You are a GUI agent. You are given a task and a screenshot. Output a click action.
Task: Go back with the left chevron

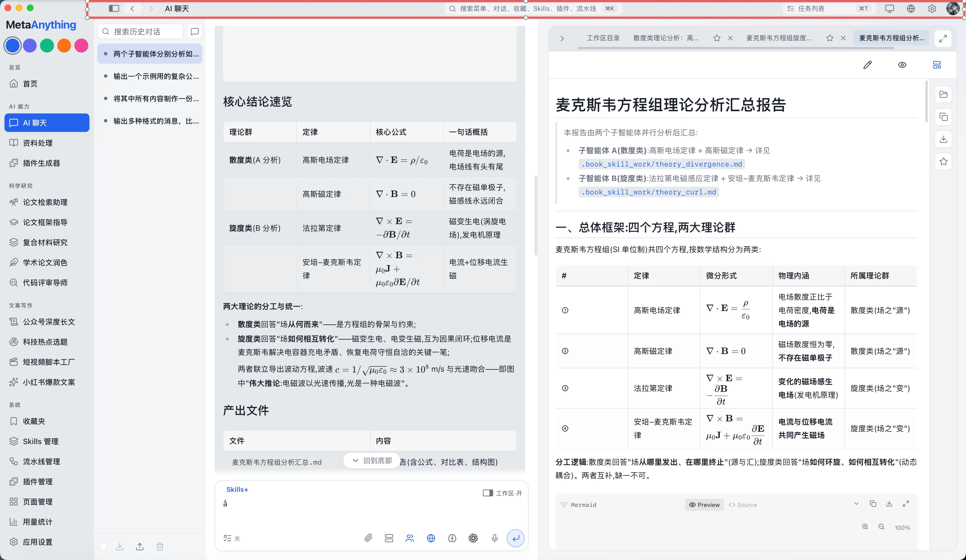(x=132, y=8)
